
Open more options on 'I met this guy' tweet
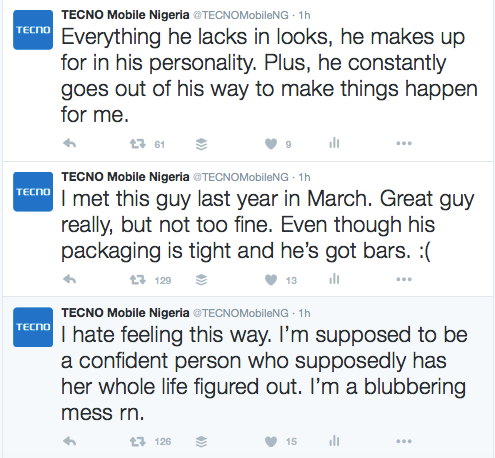click(x=404, y=279)
